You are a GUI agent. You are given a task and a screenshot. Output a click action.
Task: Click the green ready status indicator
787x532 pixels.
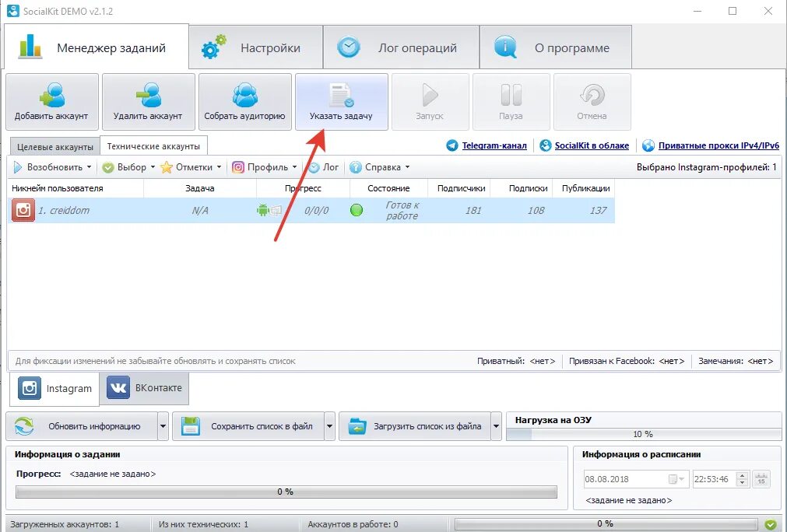[x=357, y=210]
